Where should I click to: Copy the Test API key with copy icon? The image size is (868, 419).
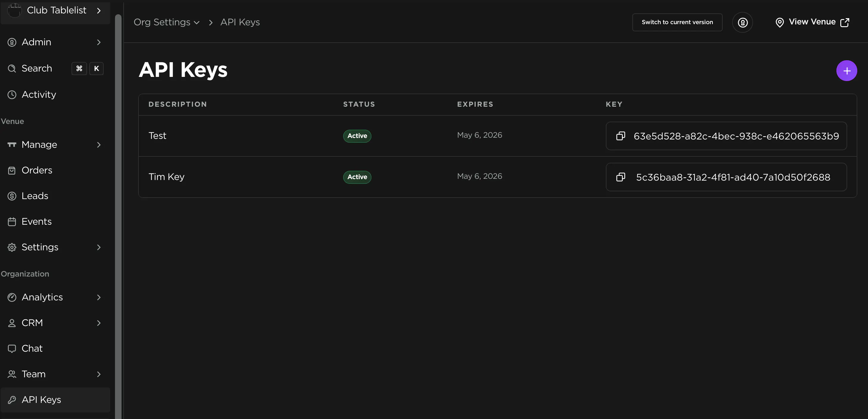620,136
